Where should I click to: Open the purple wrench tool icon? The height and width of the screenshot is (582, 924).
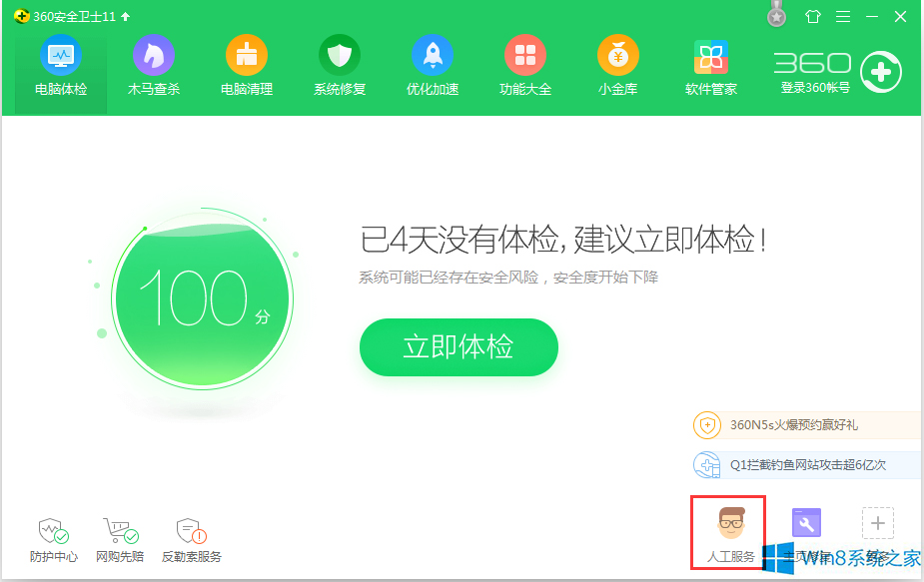[x=806, y=522]
